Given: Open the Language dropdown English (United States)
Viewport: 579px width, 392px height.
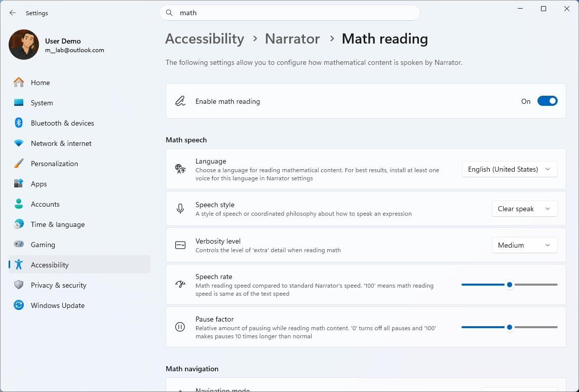Looking at the screenshot, I should [x=510, y=170].
